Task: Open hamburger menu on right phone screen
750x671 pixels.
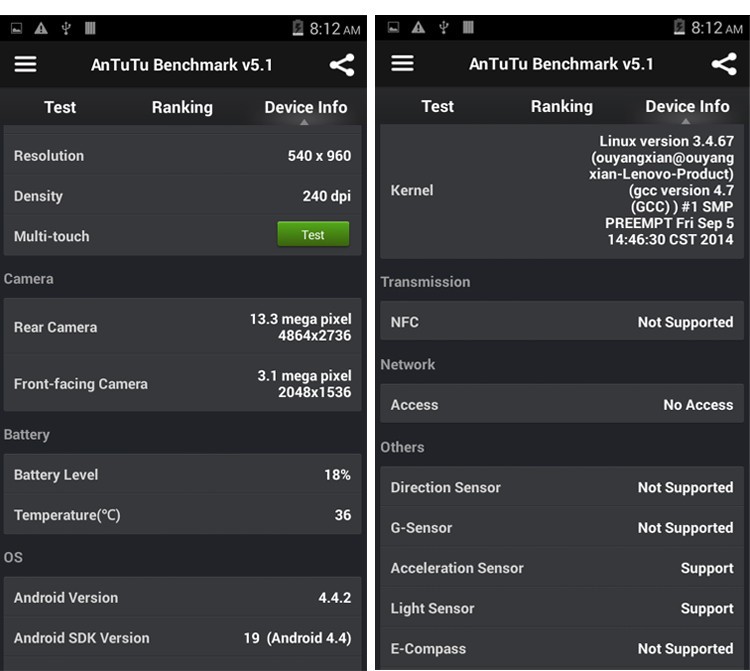Action: tap(402, 64)
